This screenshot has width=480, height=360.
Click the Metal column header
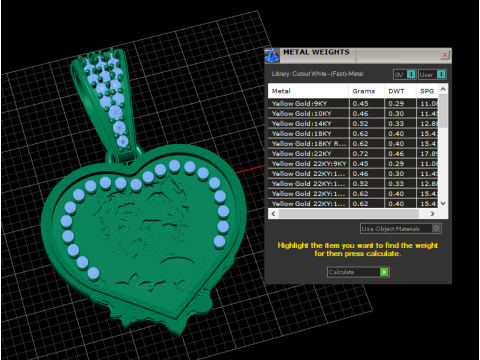[308, 91]
